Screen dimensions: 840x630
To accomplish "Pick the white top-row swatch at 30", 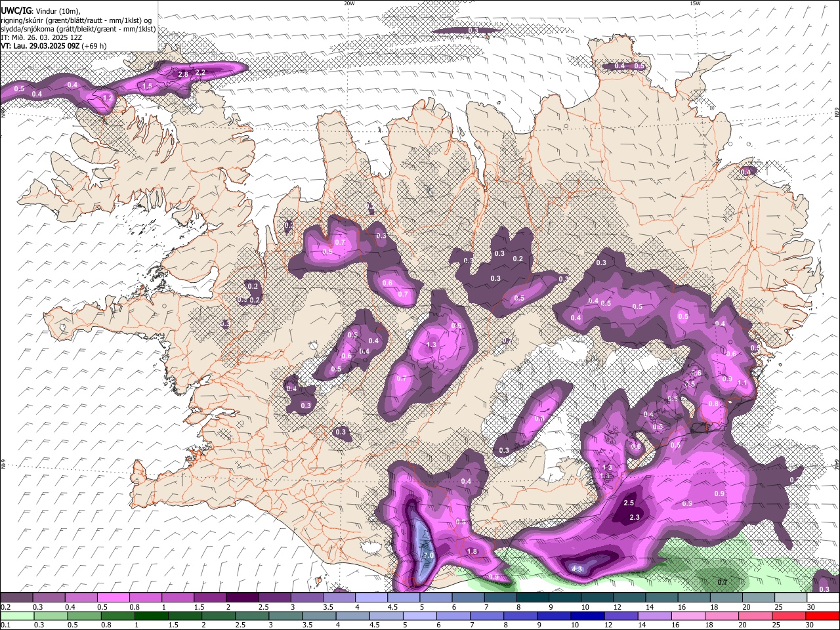I will click(x=823, y=597).
